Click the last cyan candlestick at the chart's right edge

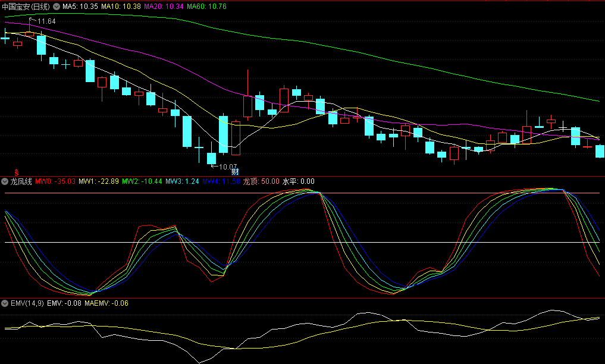tap(600, 151)
